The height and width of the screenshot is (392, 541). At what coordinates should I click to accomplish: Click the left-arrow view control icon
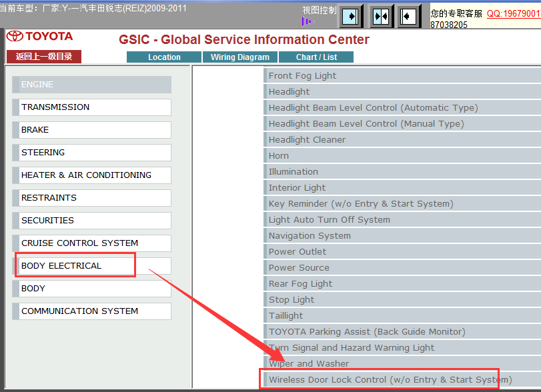(x=409, y=16)
